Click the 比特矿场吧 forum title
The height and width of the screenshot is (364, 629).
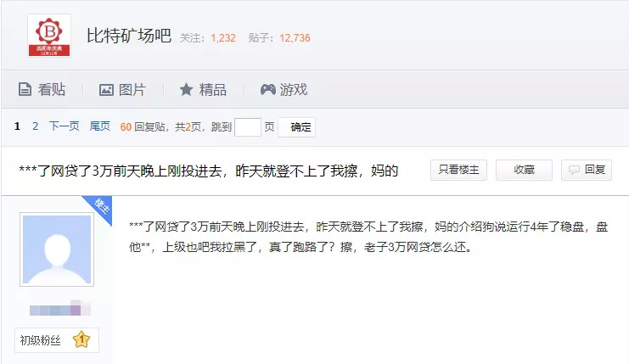pos(129,36)
